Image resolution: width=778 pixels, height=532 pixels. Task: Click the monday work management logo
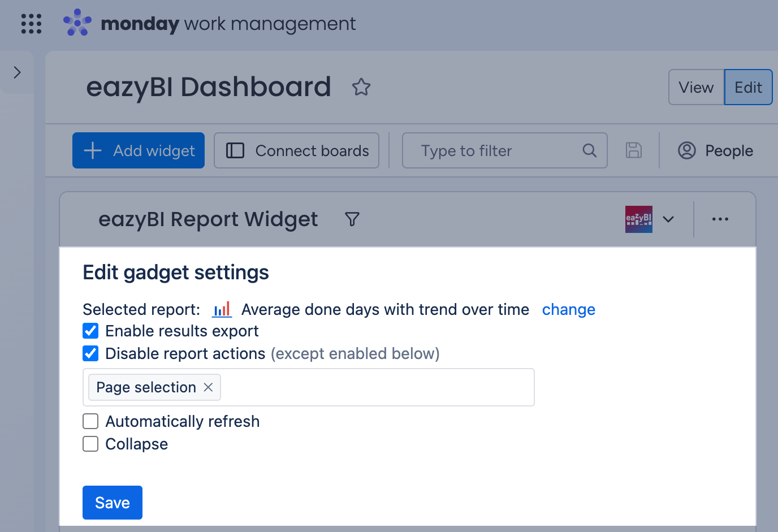[x=209, y=23]
